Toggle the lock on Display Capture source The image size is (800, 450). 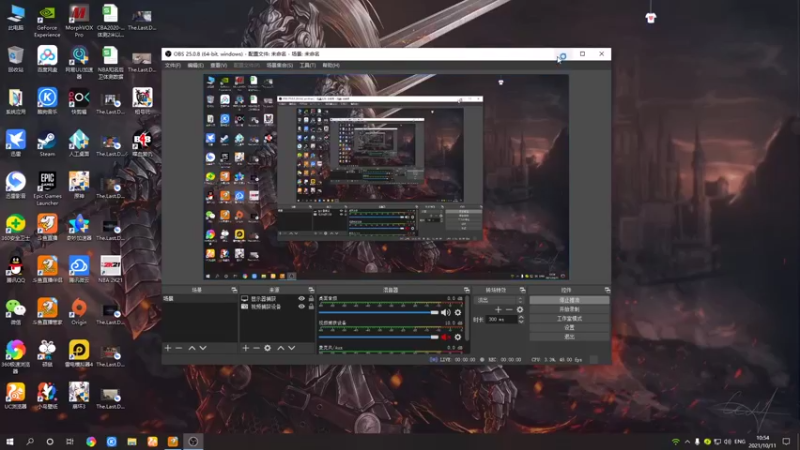(311, 298)
